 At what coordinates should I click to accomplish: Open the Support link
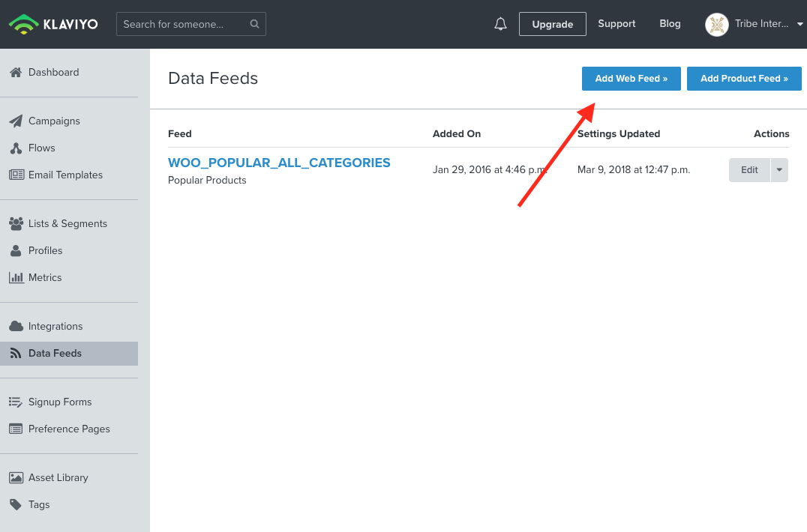pos(616,24)
